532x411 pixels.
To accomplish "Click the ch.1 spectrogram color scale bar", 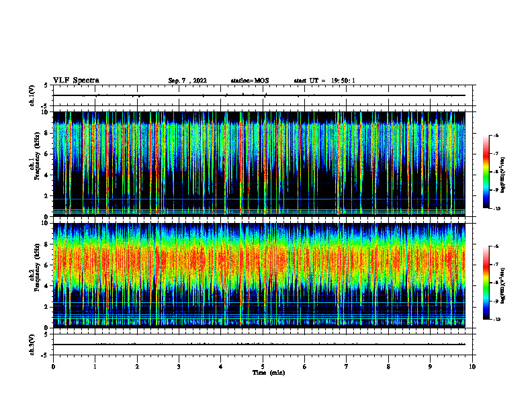I will pos(486,172).
